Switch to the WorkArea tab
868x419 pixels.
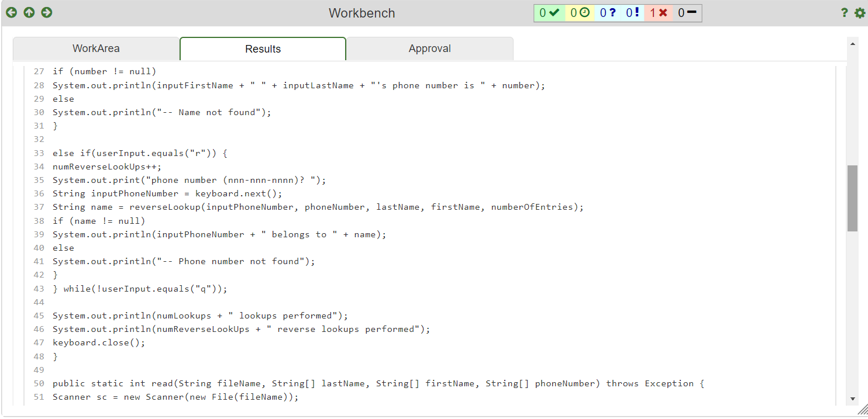96,49
